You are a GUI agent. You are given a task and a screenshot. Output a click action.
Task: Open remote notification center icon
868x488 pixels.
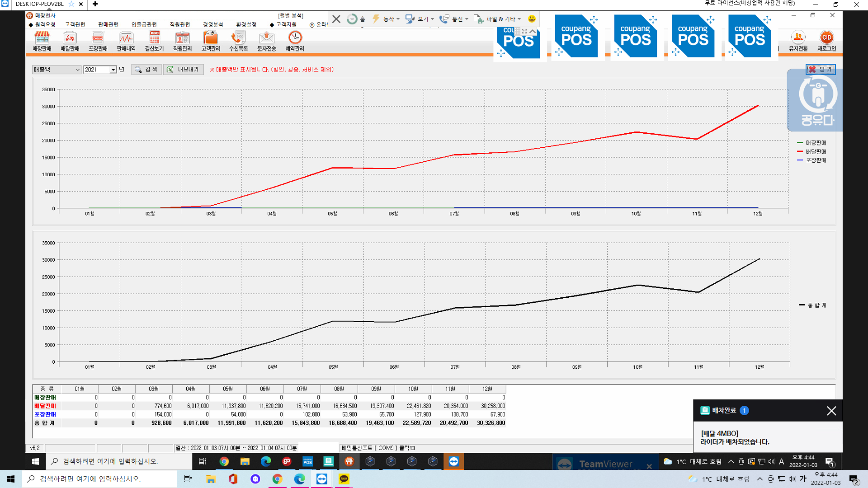(830, 462)
